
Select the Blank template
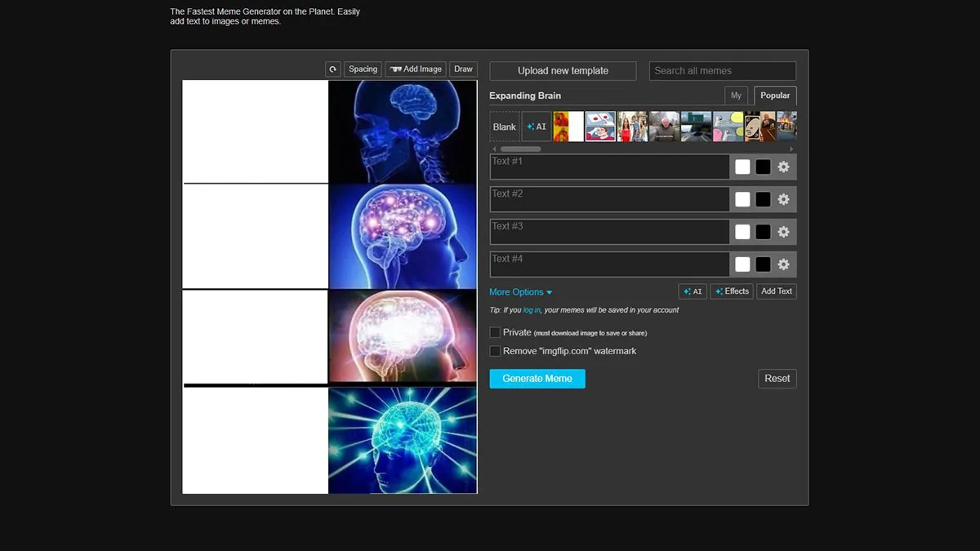pyautogui.click(x=505, y=127)
